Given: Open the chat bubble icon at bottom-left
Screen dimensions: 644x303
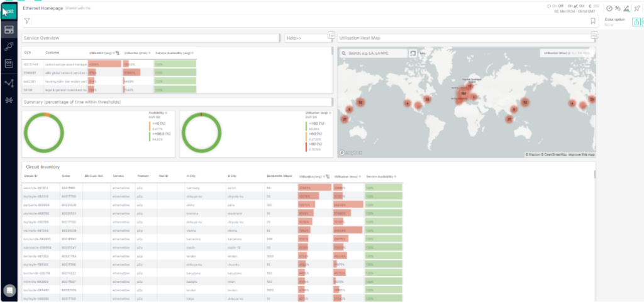Looking at the screenshot, I should click(9, 290).
